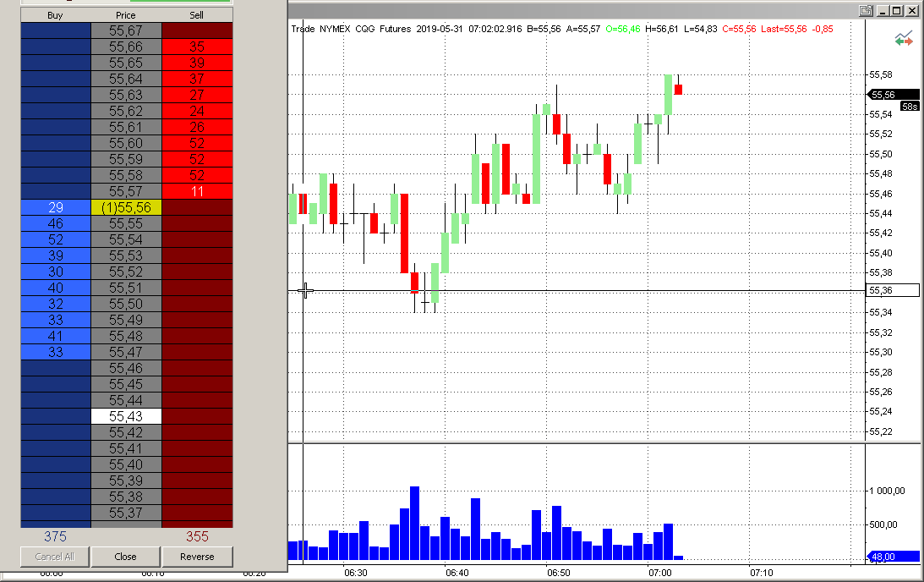Click the Price column header

coord(125,15)
